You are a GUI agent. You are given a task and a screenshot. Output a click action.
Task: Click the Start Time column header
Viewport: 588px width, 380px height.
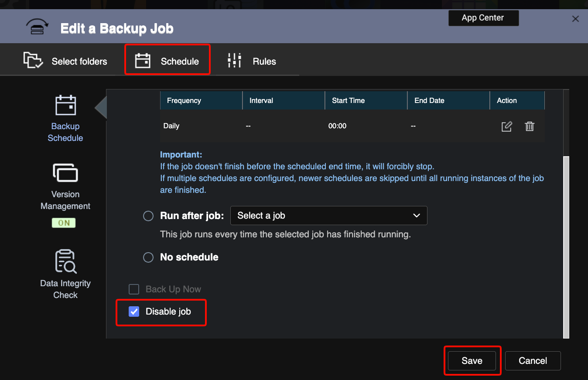(366, 100)
